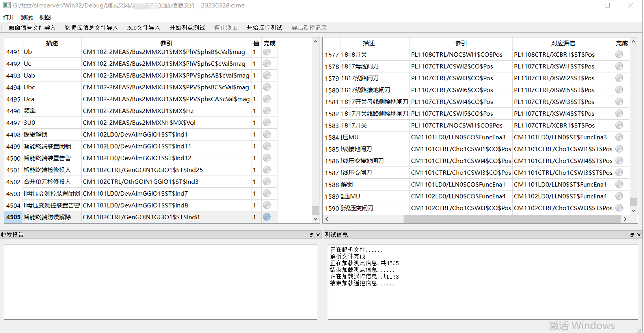The height and width of the screenshot is (333, 644).
Task: Close the 测试信息 panel
Action: pyautogui.click(x=639, y=235)
